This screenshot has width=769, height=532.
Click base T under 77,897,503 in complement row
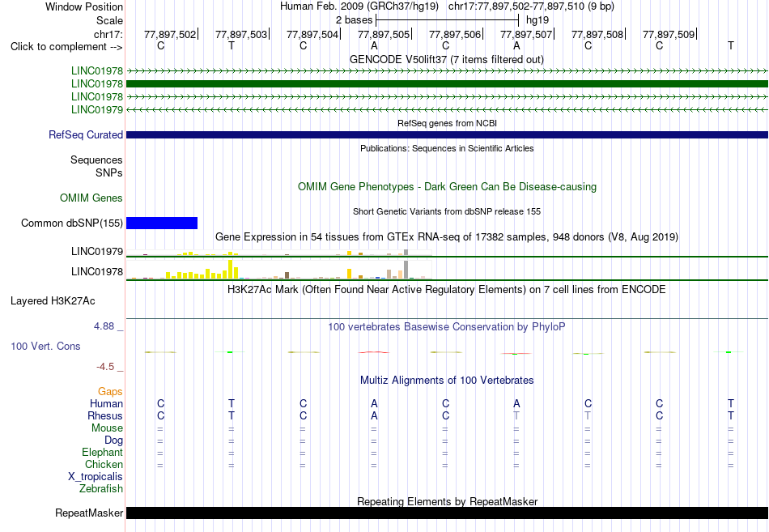(232, 45)
